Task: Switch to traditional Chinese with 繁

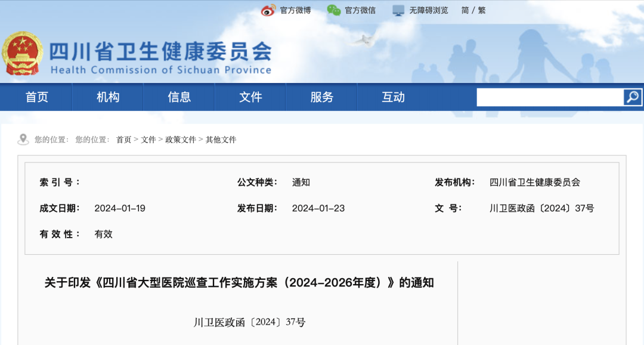Action: point(480,10)
